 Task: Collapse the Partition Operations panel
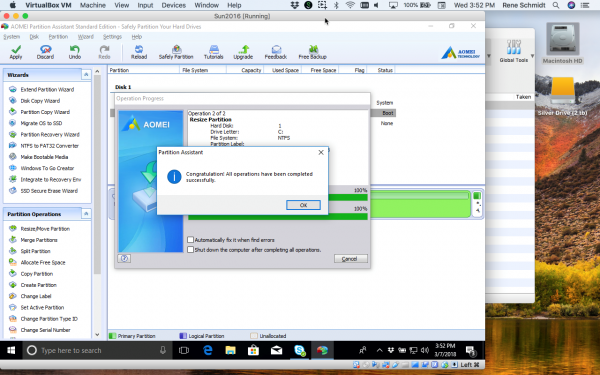click(86, 214)
